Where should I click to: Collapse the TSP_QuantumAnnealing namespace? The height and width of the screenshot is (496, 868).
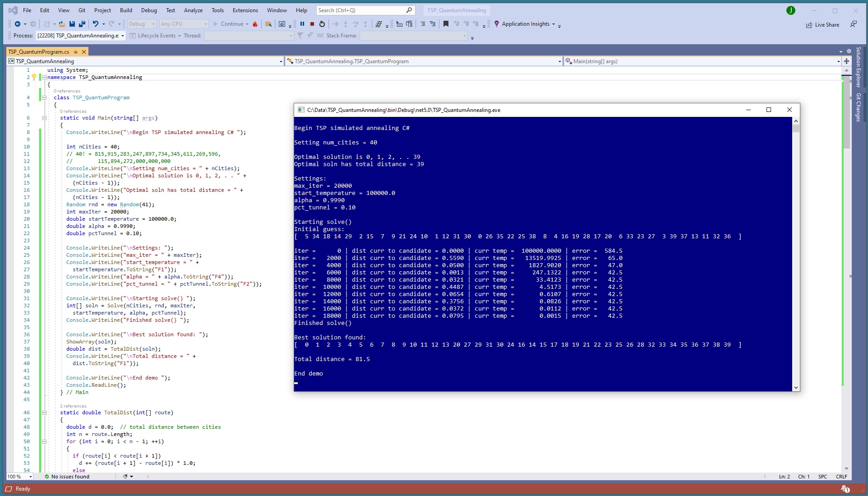point(45,77)
